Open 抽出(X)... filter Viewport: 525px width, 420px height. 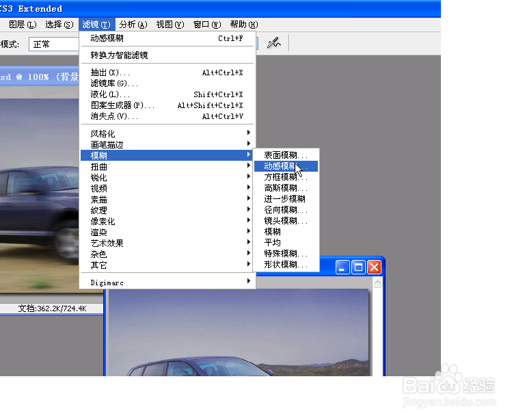click(x=167, y=73)
